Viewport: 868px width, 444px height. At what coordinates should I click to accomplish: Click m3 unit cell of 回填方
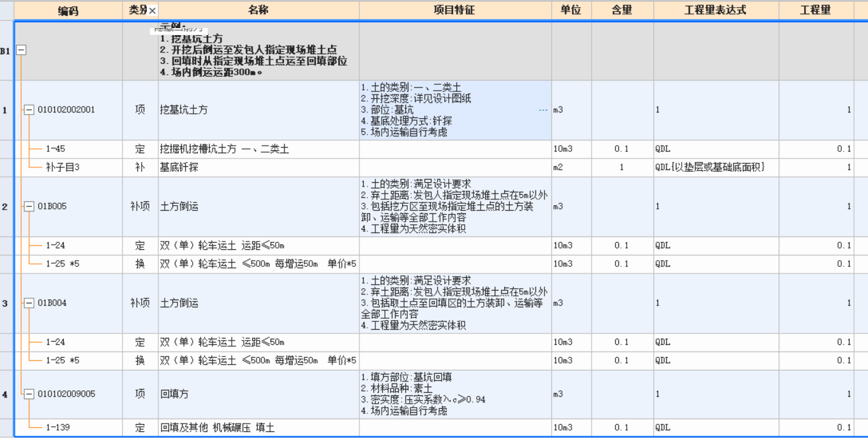571,394
